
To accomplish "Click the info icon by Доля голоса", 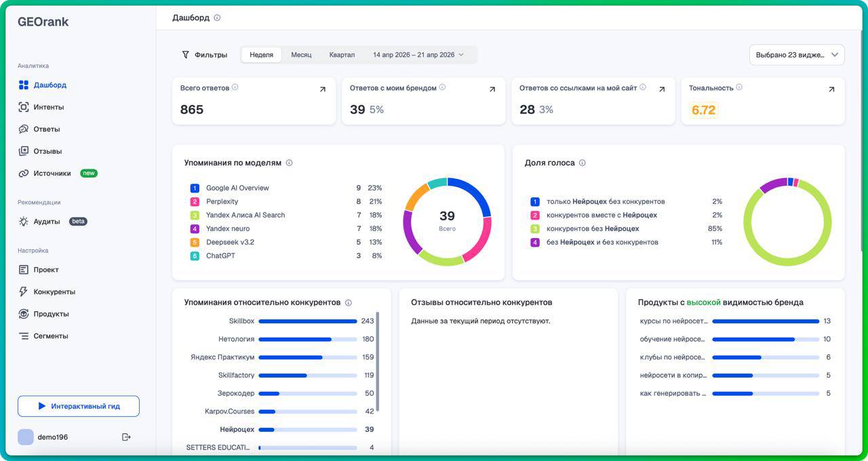I will click(583, 163).
